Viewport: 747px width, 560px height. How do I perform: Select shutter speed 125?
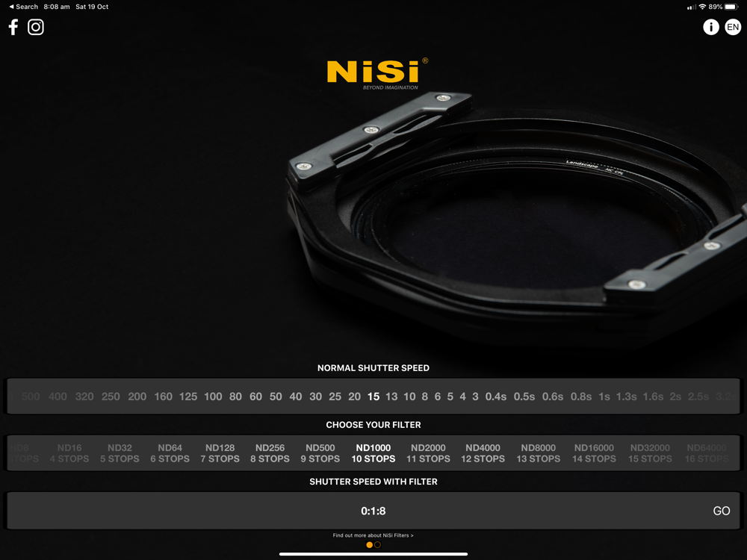(x=188, y=396)
